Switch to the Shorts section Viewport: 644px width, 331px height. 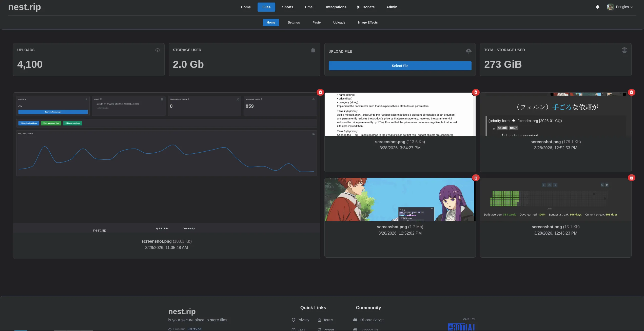(x=287, y=7)
